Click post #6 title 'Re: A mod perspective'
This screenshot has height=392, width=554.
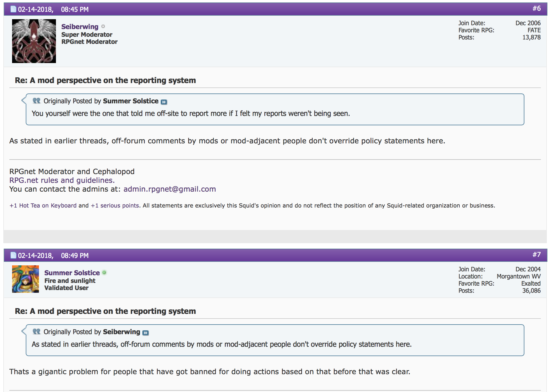[105, 80]
